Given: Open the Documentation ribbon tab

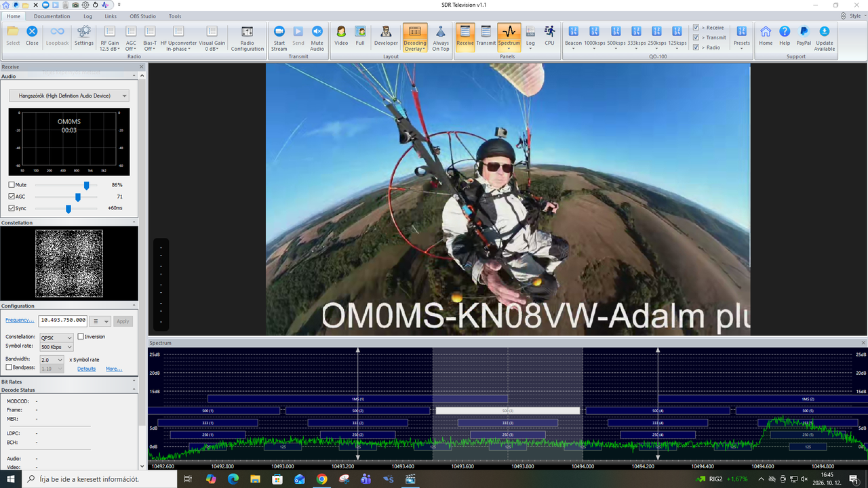Looking at the screenshot, I should click(52, 16).
